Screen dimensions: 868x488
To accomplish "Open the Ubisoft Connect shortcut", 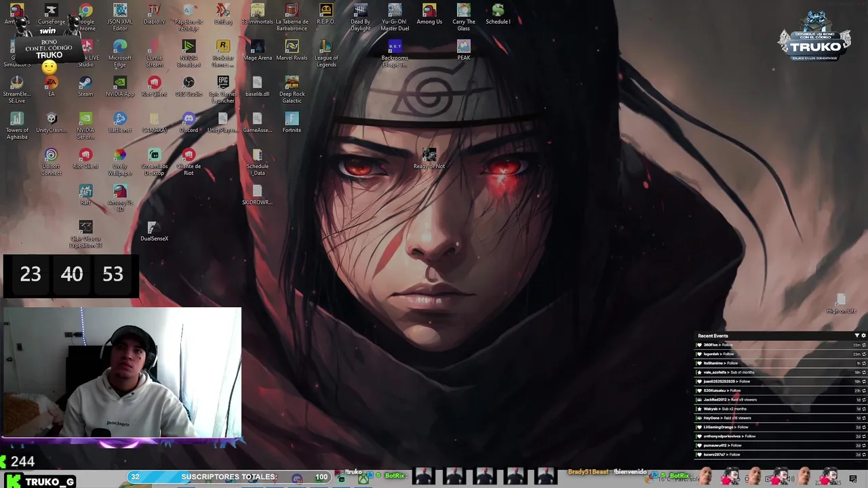I will [52, 161].
